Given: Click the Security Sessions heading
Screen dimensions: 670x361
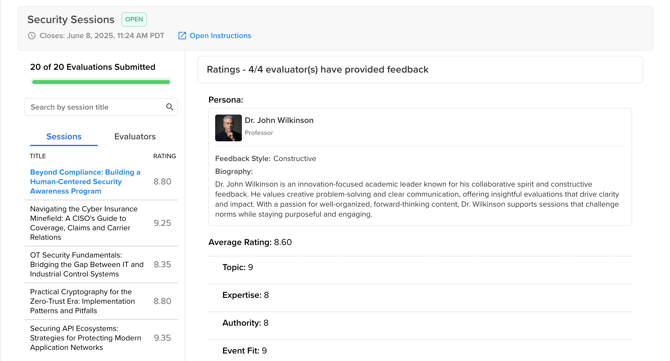Looking at the screenshot, I should coord(71,20).
